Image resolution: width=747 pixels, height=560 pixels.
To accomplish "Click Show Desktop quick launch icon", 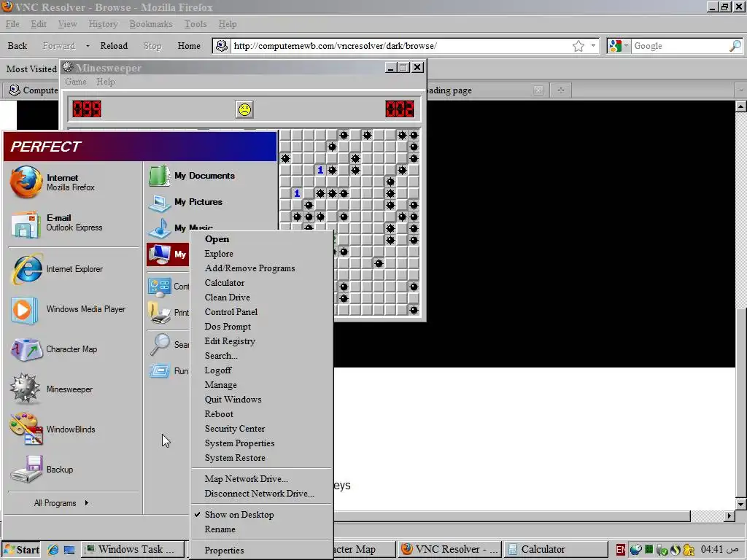I will tap(69, 550).
